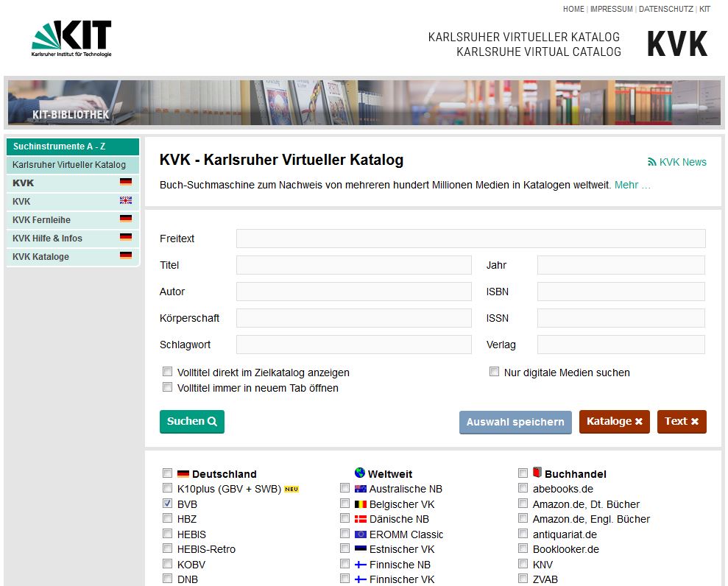Tick Volltitel immer in neuem Tab öffnen
The width and height of the screenshot is (728, 586).
point(167,387)
